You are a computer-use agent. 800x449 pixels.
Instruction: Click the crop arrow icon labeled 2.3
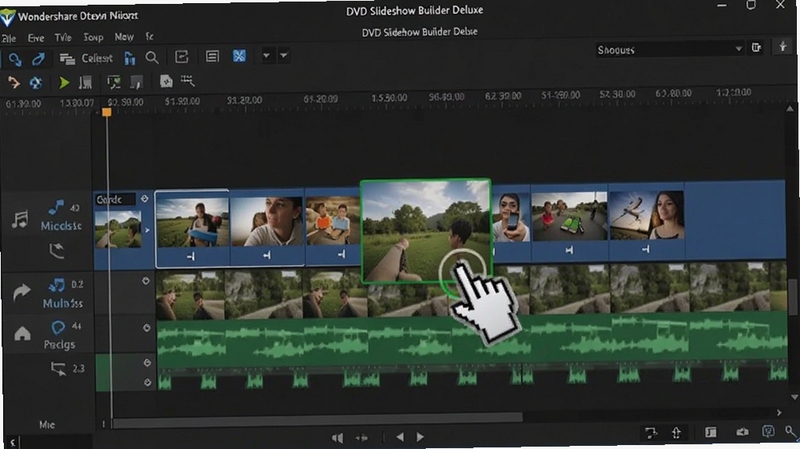(x=58, y=368)
